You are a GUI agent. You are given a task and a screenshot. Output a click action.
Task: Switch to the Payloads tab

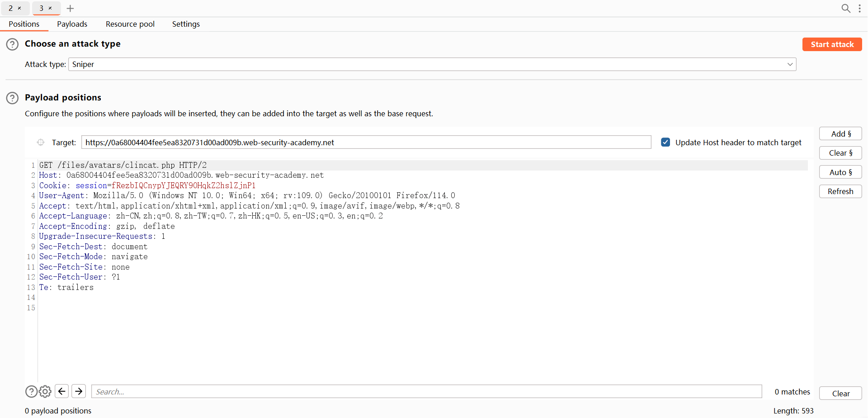click(x=72, y=24)
